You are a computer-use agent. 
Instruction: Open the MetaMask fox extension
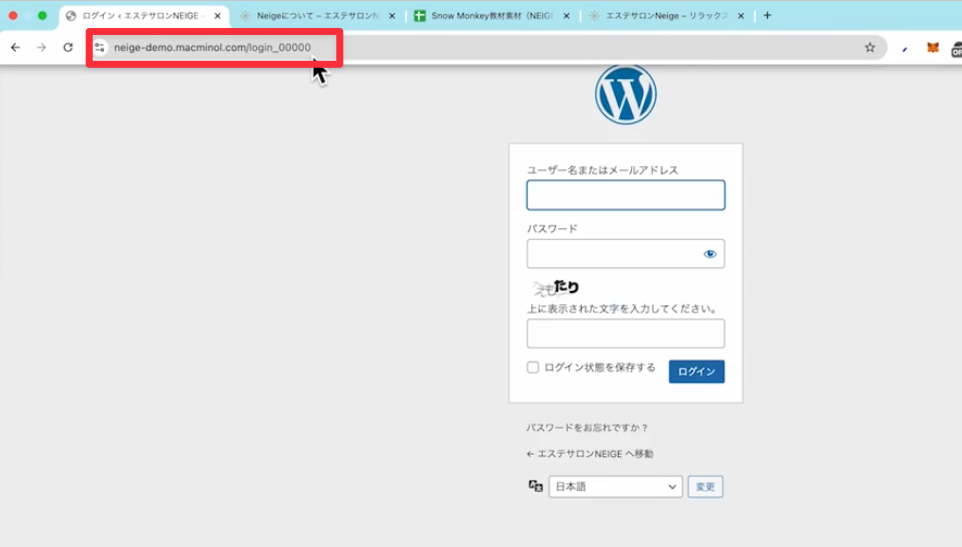932,47
